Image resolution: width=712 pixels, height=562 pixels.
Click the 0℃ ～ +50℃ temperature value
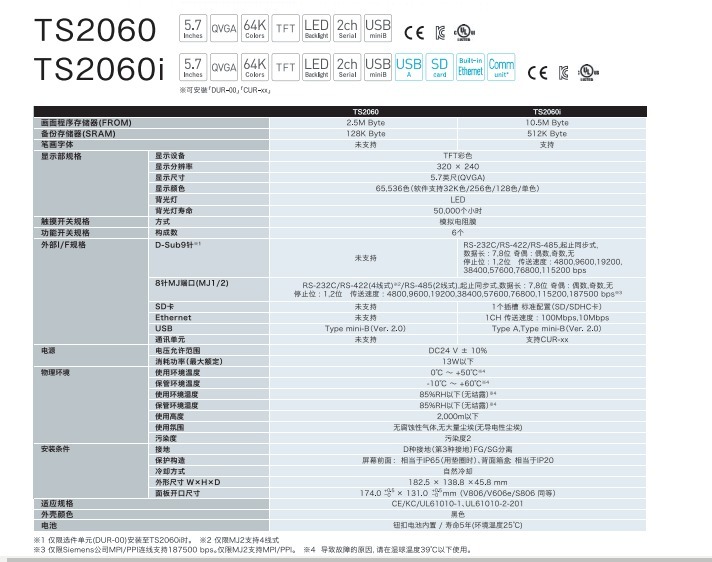pyautogui.click(x=458, y=372)
